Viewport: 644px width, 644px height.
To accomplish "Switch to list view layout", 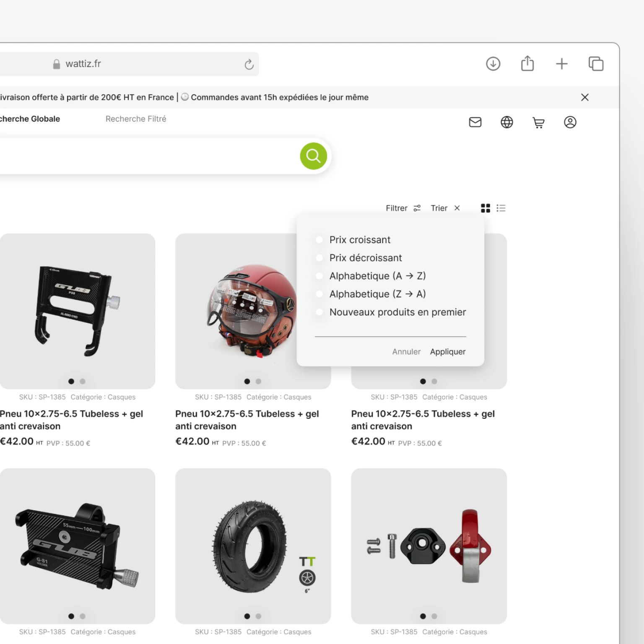I will (x=501, y=208).
